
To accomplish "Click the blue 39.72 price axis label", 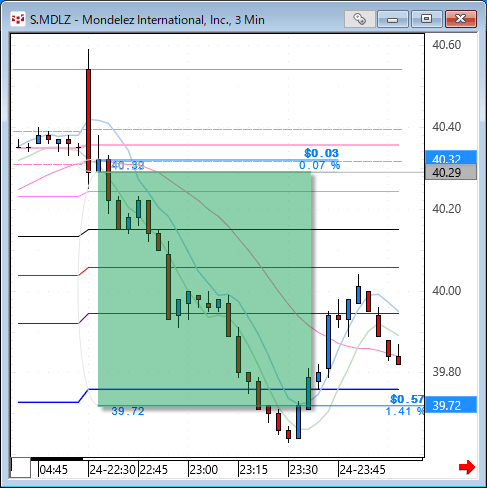I will coord(451,405).
